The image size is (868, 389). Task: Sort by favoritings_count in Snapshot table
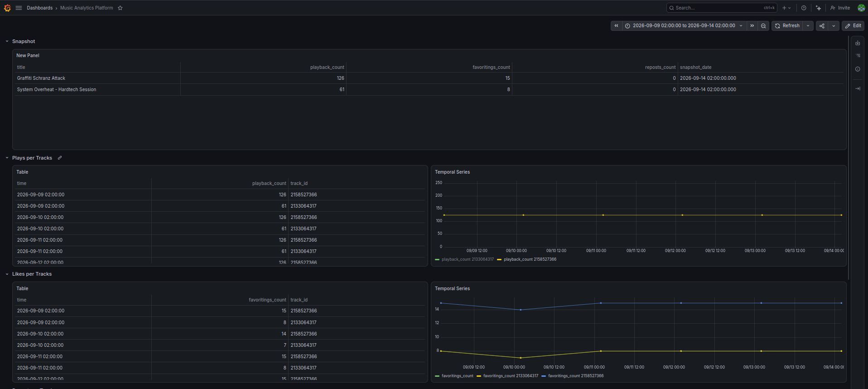491,67
